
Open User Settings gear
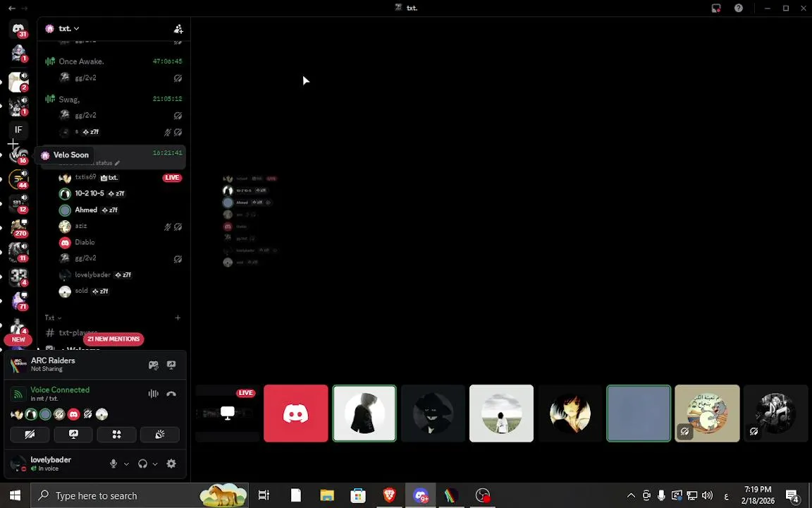pos(171,464)
